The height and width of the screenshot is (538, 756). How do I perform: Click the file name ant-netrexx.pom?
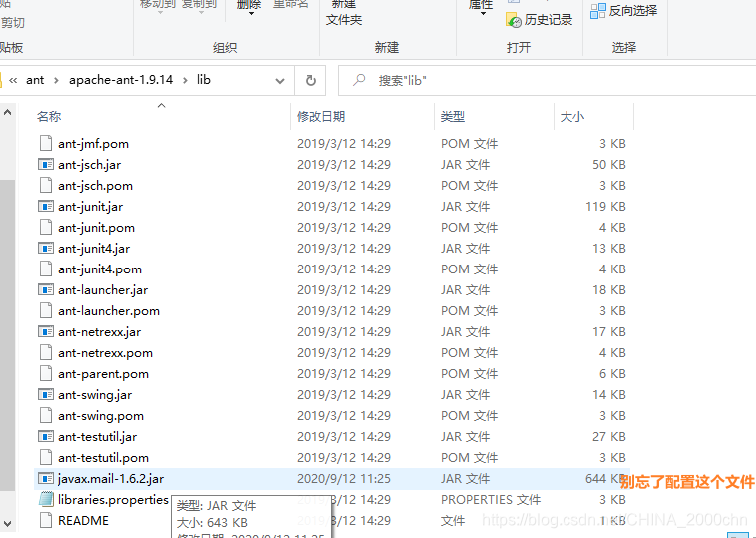point(105,353)
